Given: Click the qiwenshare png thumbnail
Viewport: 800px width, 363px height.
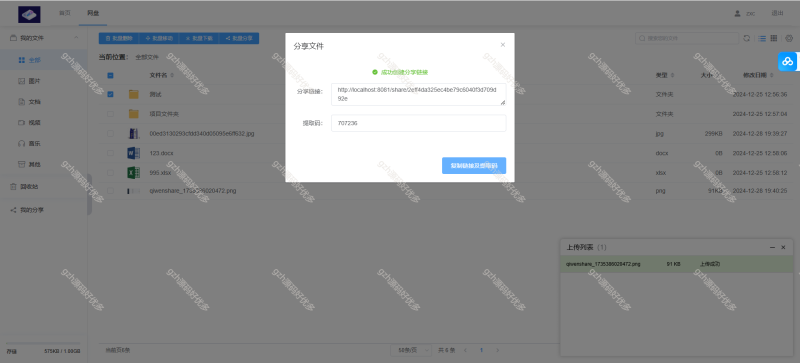Looking at the screenshot, I should tap(133, 191).
